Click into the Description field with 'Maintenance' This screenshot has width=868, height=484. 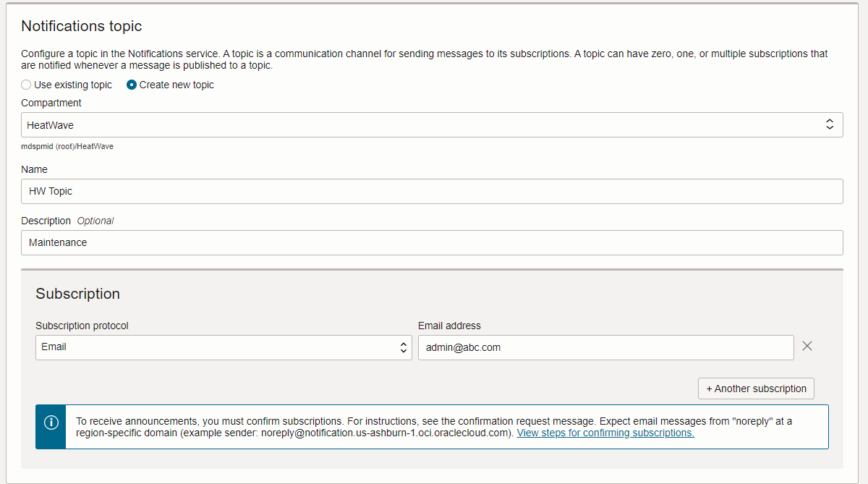432,242
